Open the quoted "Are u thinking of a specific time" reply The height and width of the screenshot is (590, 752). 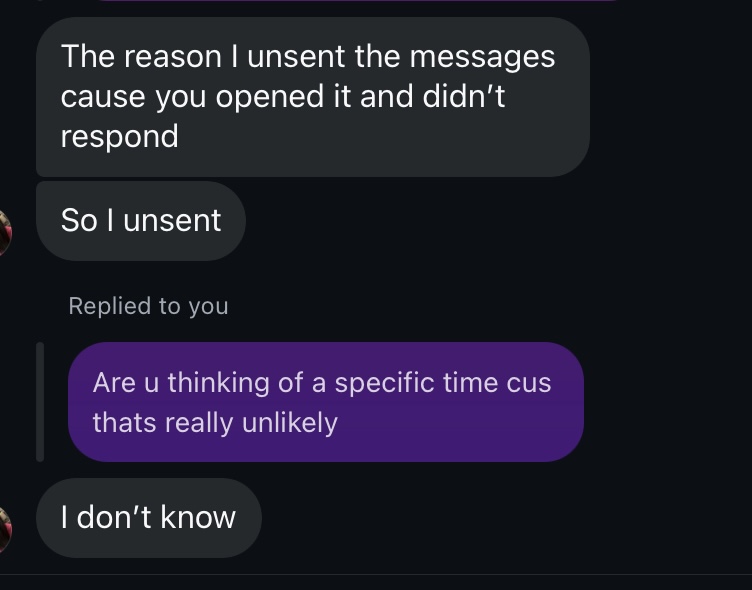[x=326, y=402]
